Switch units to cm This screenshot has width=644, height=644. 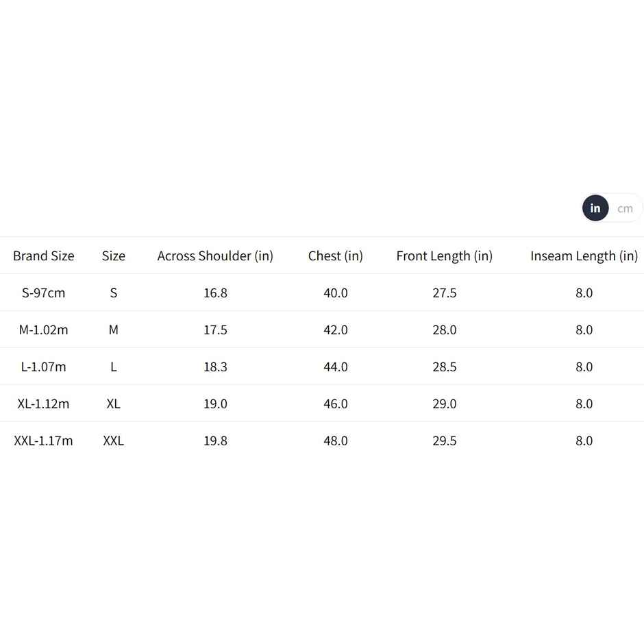tap(625, 208)
